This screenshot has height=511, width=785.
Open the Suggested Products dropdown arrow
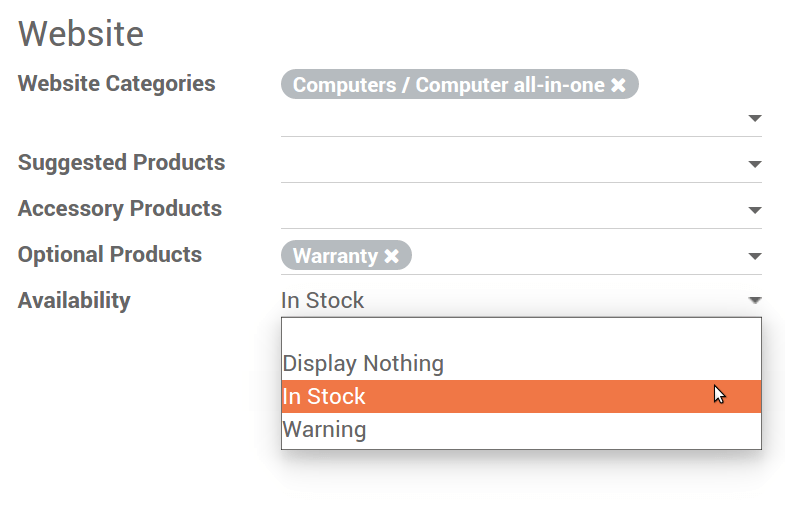(x=755, y=165)
